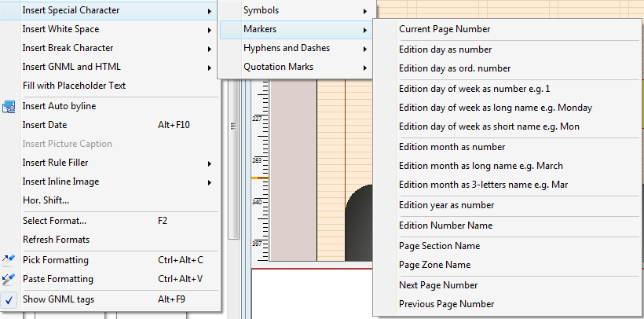Choose Insert Date from the menu

click(x=110, y=125)
